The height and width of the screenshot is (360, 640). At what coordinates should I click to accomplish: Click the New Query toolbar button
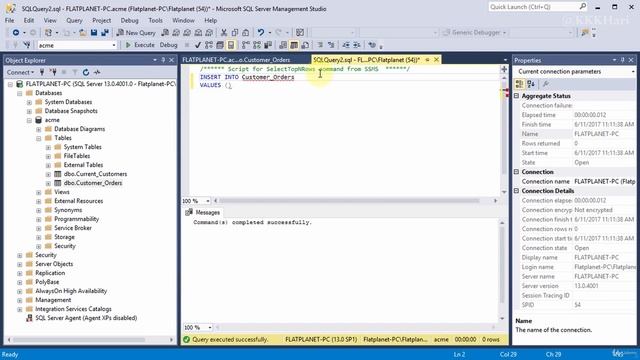pos(136,33)
